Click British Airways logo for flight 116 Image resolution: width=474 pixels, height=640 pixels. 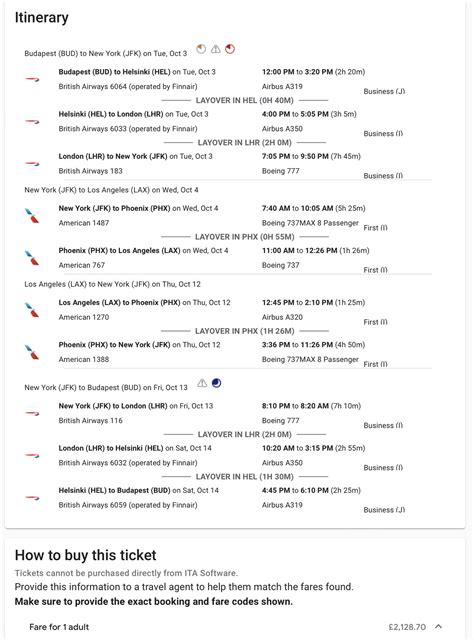[32, 413]
